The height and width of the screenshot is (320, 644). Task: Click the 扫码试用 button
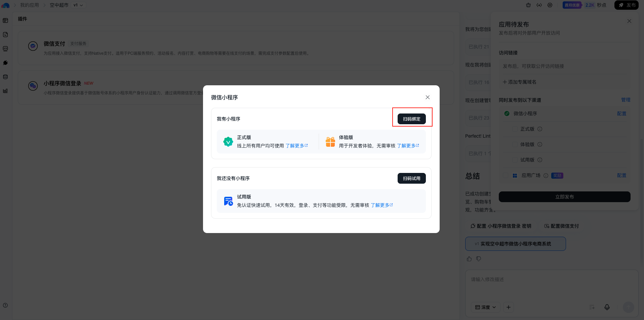[411, 178]
